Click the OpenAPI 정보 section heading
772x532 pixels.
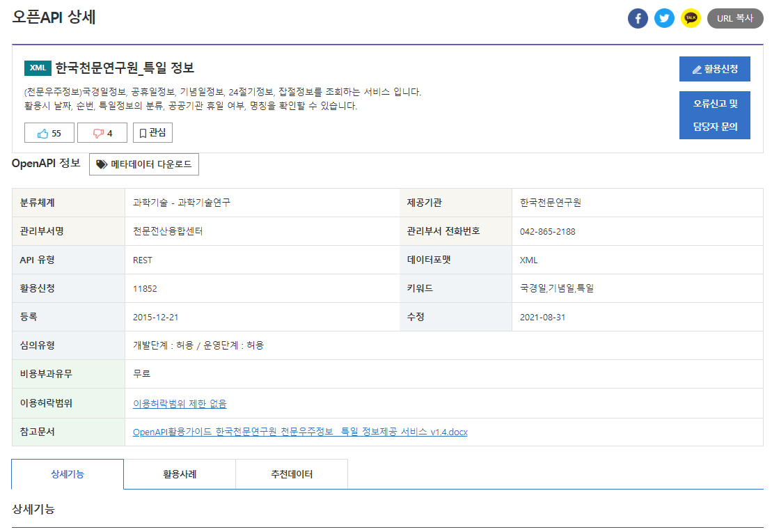[46, 163]
